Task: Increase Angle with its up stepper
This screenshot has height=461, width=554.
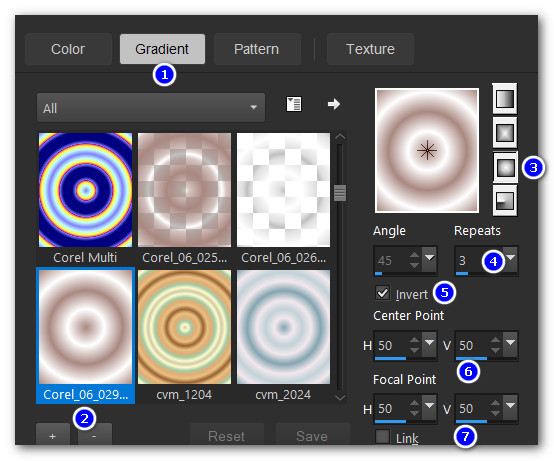Action: (414, 255)
